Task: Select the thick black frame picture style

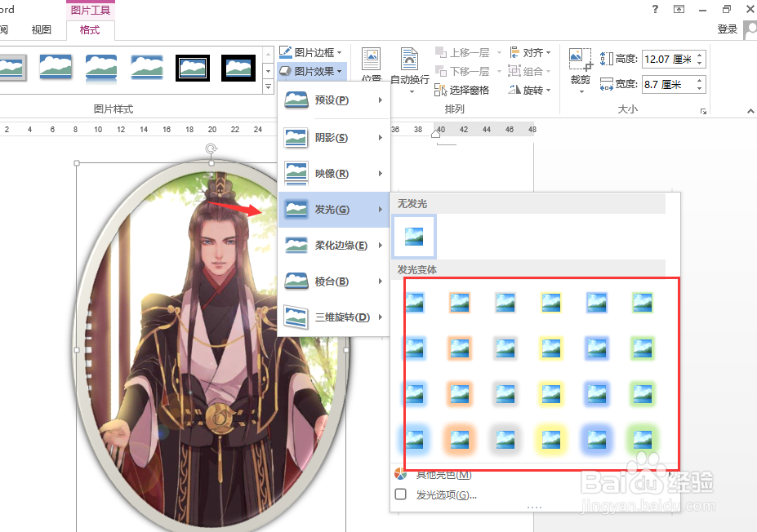Action: click(x=238, y=68)
